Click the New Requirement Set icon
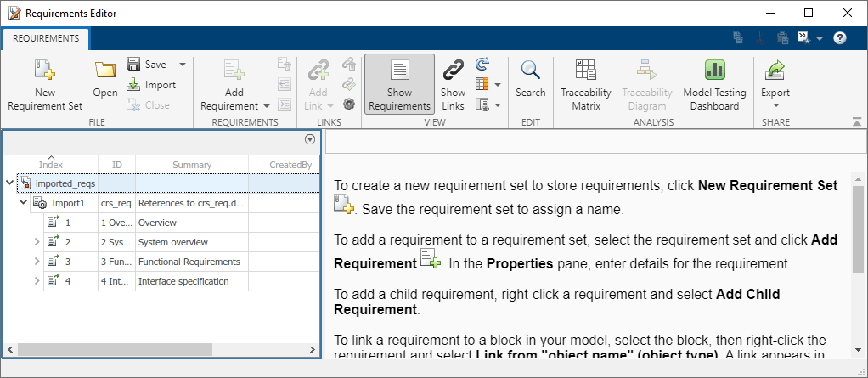The height and width of the screenshot is (378, 868). click(44, 71)
